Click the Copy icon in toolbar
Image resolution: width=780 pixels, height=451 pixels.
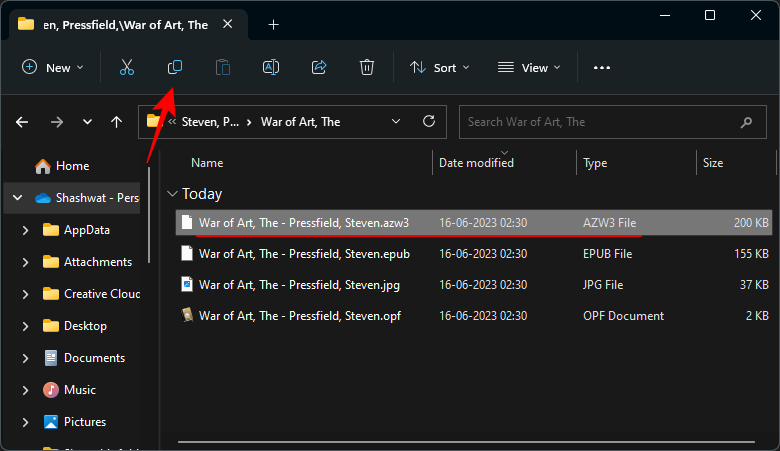(174, 67)
